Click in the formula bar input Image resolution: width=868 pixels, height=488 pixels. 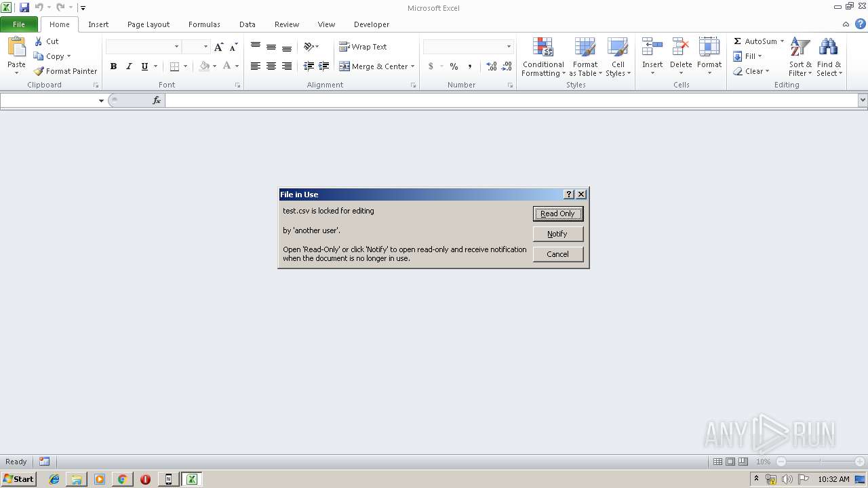coord(511,100)
